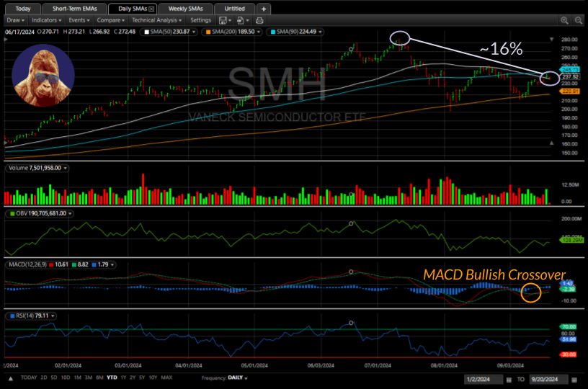Screen dimensions: 588x389
Task: Close the Daily SMAs tab using its X
Action: click(151, 9)
